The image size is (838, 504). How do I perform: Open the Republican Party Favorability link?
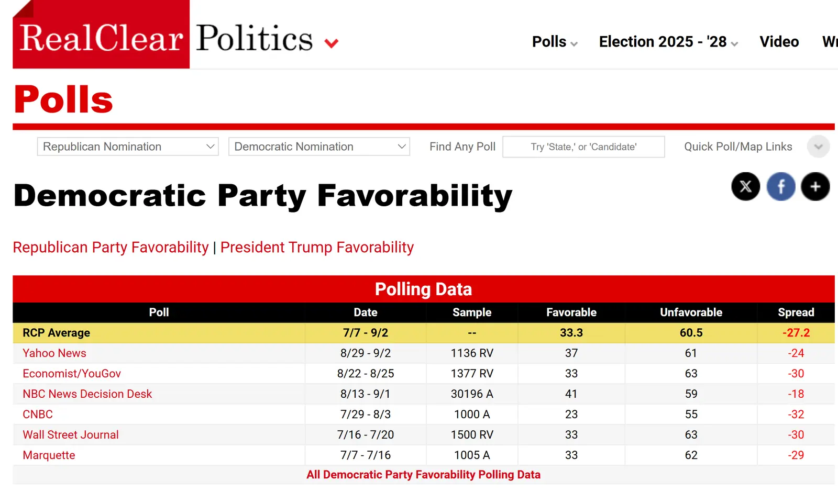pos(111,247)
